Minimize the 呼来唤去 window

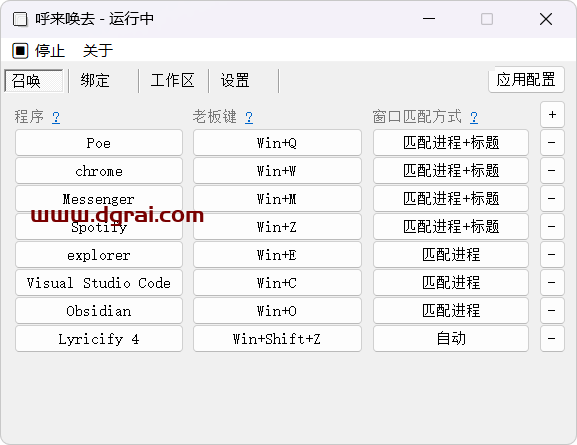[429, 19]
